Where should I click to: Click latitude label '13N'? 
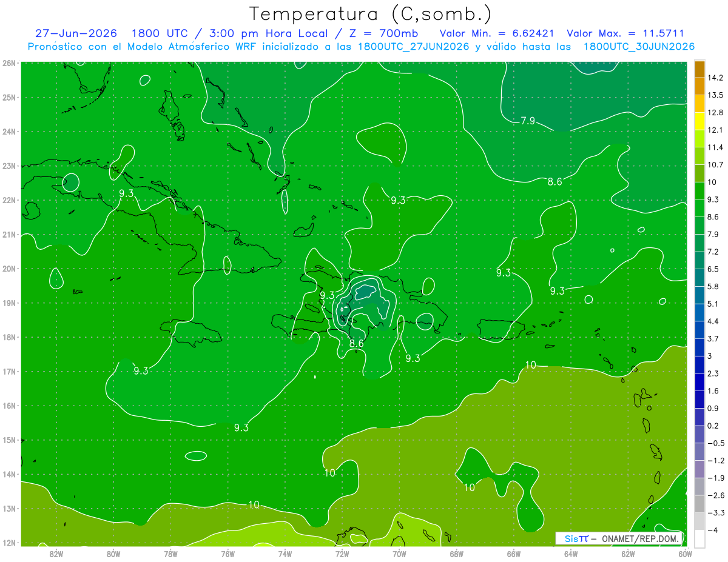coord(9,508)
